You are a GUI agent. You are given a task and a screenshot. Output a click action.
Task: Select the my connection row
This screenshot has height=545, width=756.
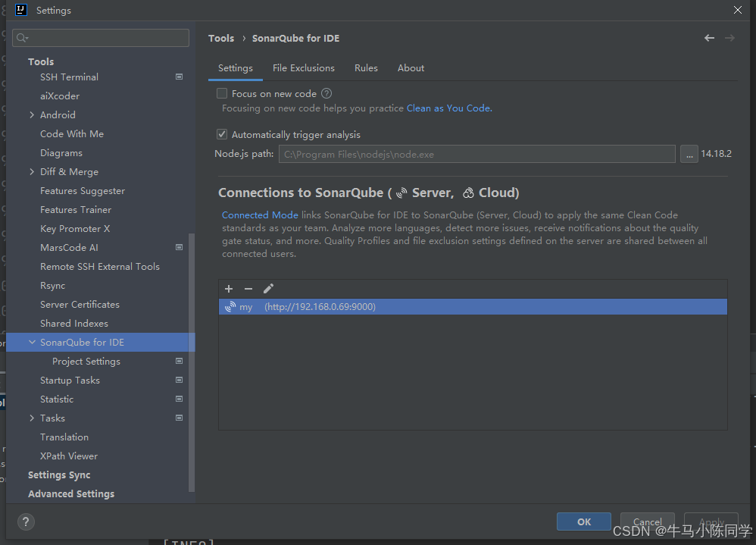[473, 307]
